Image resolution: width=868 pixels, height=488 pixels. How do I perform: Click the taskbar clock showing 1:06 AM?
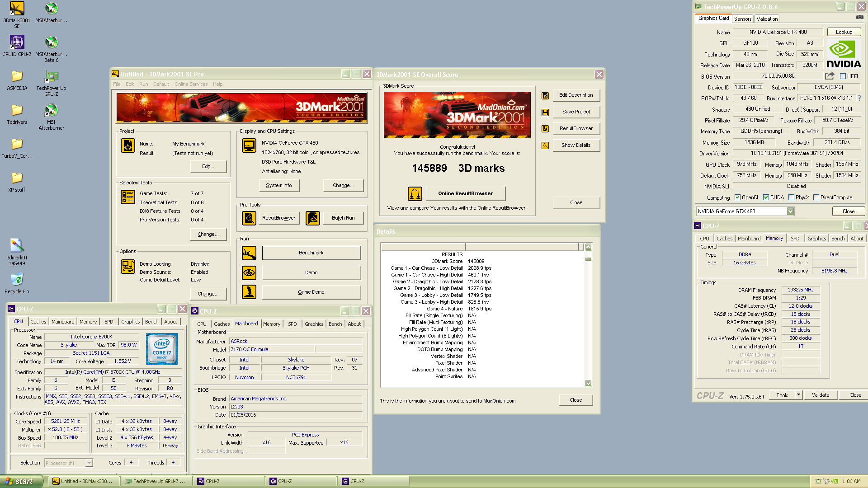[x=852, y=482]
